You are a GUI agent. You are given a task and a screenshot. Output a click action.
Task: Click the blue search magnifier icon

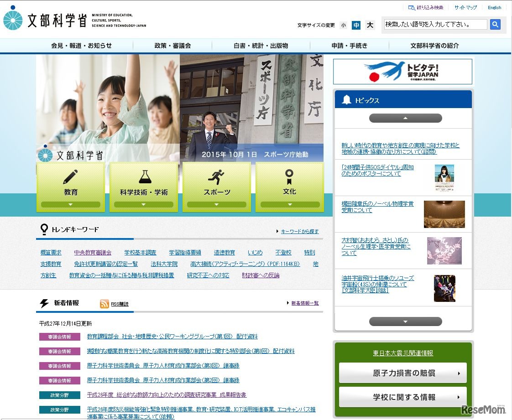coord(495,25)
